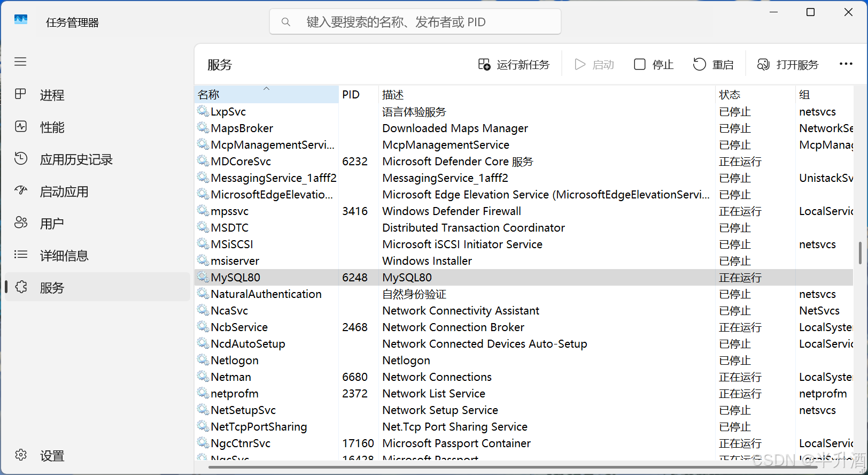Open 设置 at the sidebar bottom
Screen dimensions: 868x475
(97, 456)
